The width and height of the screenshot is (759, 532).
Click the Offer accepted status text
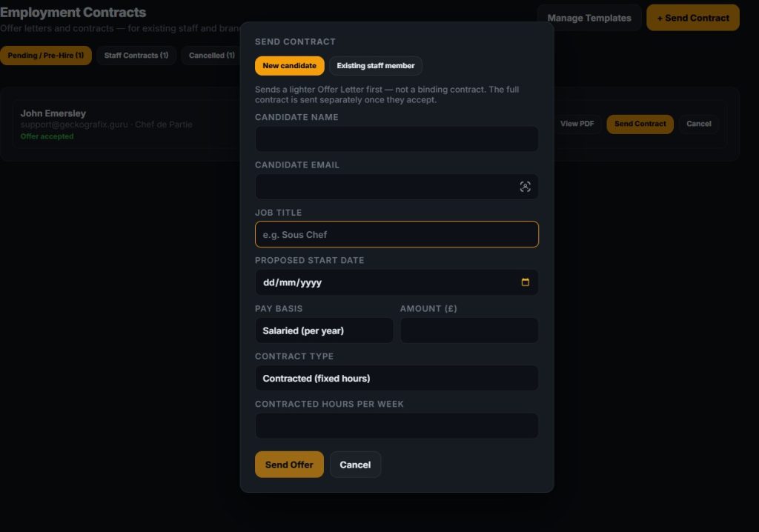click(x=47, y=136)
